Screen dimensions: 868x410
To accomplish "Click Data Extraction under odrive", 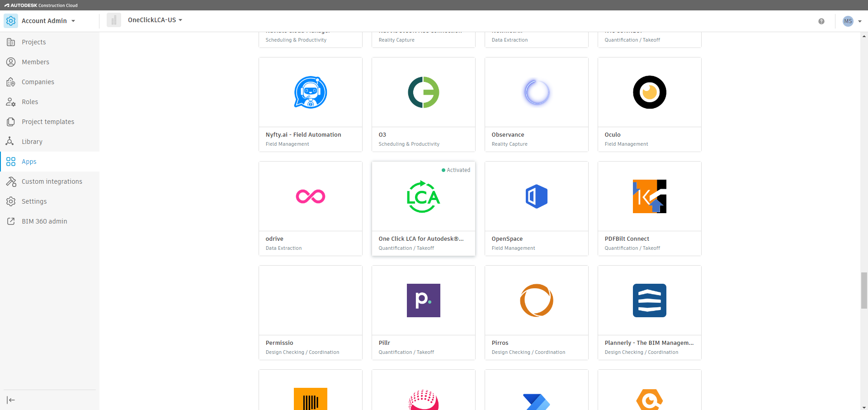I will point(283,248).
